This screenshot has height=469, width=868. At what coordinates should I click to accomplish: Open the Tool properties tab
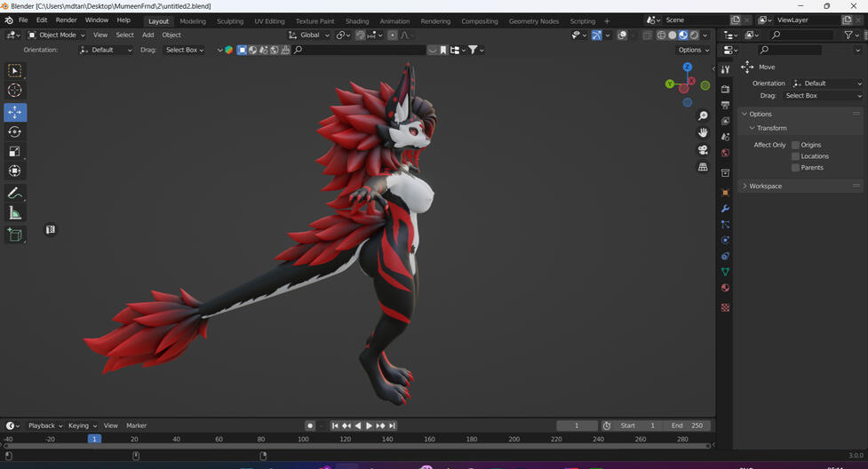[725, 70]
